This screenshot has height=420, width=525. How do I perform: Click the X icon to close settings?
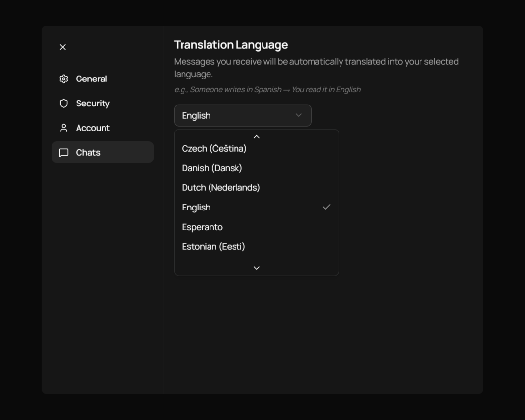click(62, 47)
